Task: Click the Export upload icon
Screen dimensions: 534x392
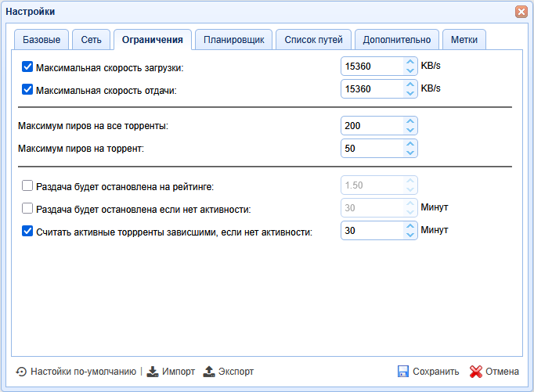Action: coord(209,372)
